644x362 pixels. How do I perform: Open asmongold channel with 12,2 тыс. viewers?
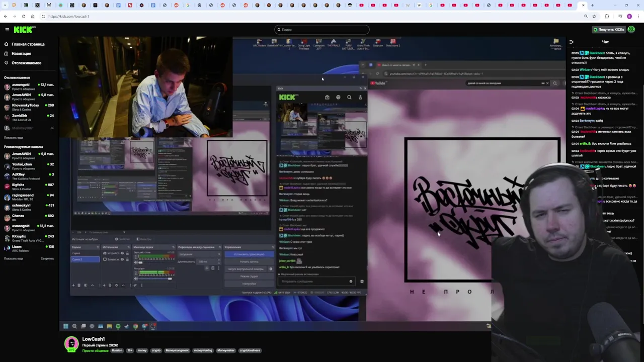click(x=30, y=228)
